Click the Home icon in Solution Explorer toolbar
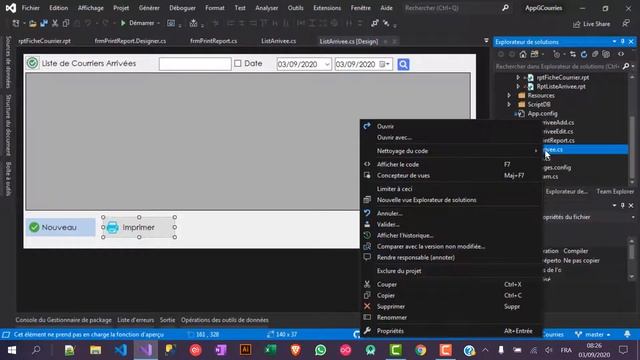The image size is (640, 360). tap(523, 54)
